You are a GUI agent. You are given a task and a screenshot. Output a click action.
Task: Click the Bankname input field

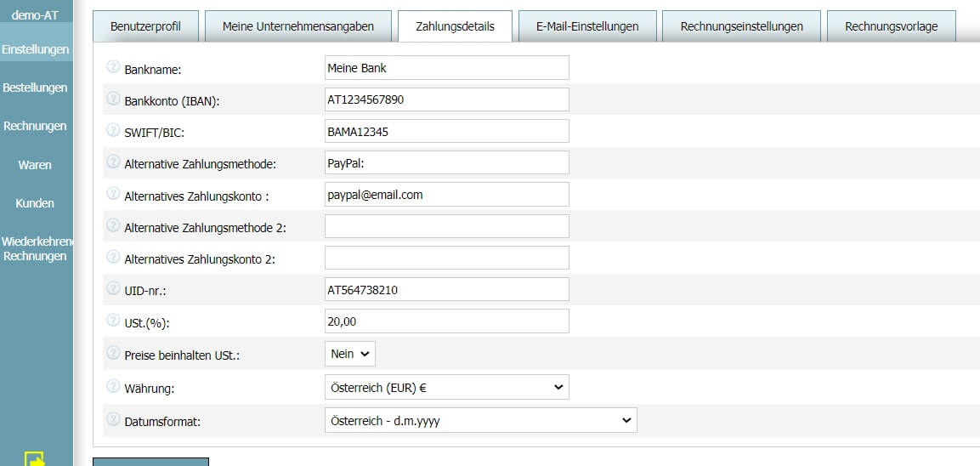447,67
